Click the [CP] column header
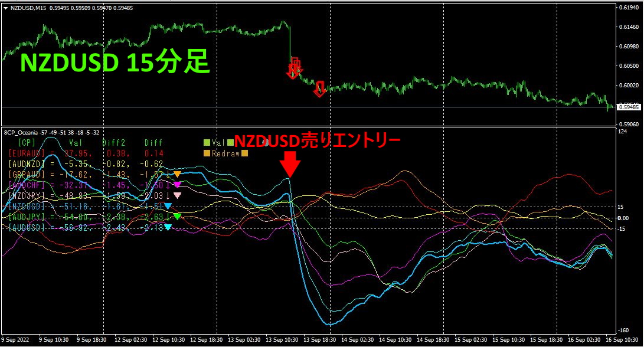The width and height of the screenshot is (644, 347). coord(27,142)
